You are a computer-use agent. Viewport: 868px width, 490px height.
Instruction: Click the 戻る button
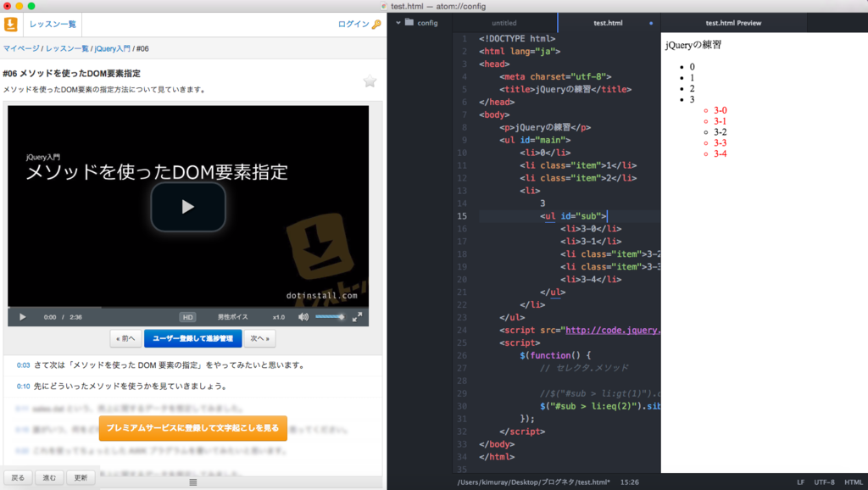click(x=18, y=478)
